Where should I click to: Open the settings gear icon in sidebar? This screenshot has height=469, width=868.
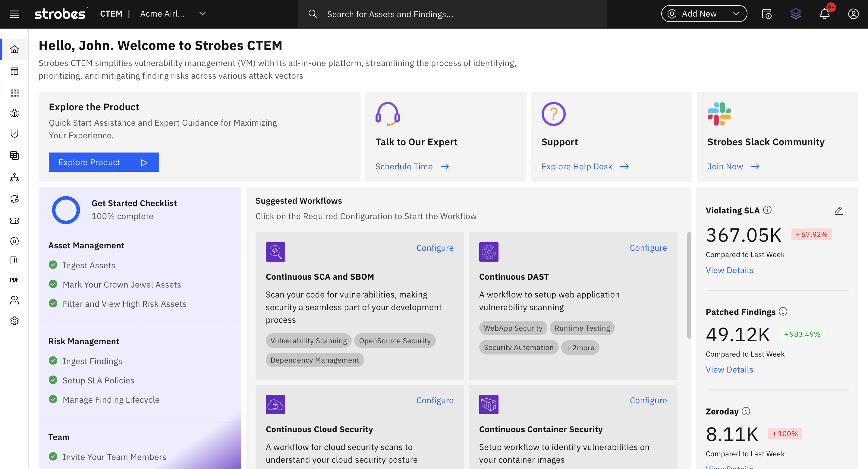[14, 320]
